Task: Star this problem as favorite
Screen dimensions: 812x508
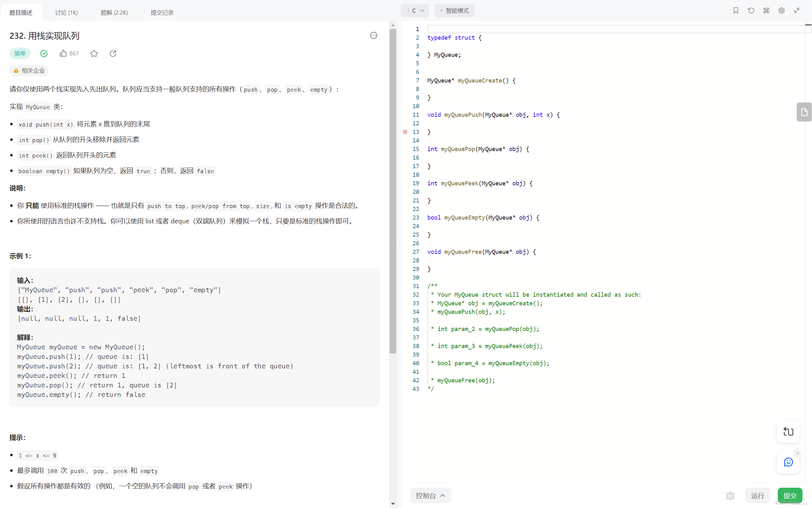Action: pos(94,53)
